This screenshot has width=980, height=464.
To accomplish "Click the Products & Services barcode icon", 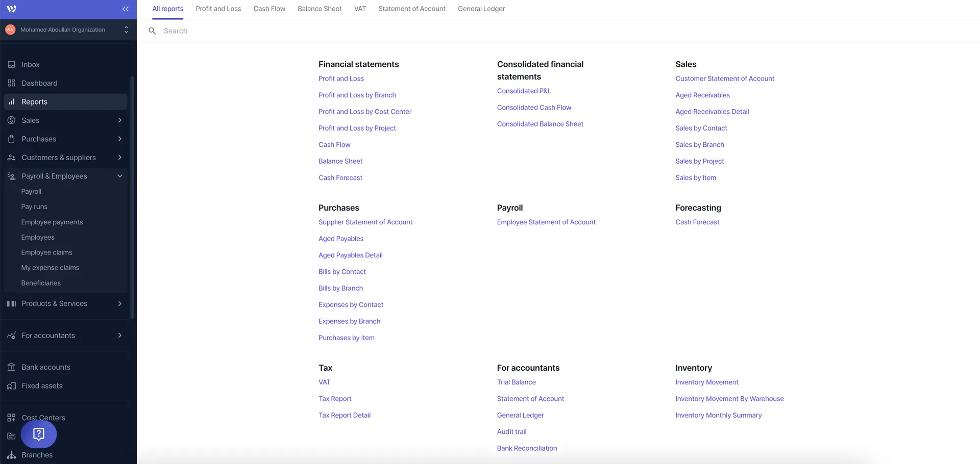I will [11, 303].
